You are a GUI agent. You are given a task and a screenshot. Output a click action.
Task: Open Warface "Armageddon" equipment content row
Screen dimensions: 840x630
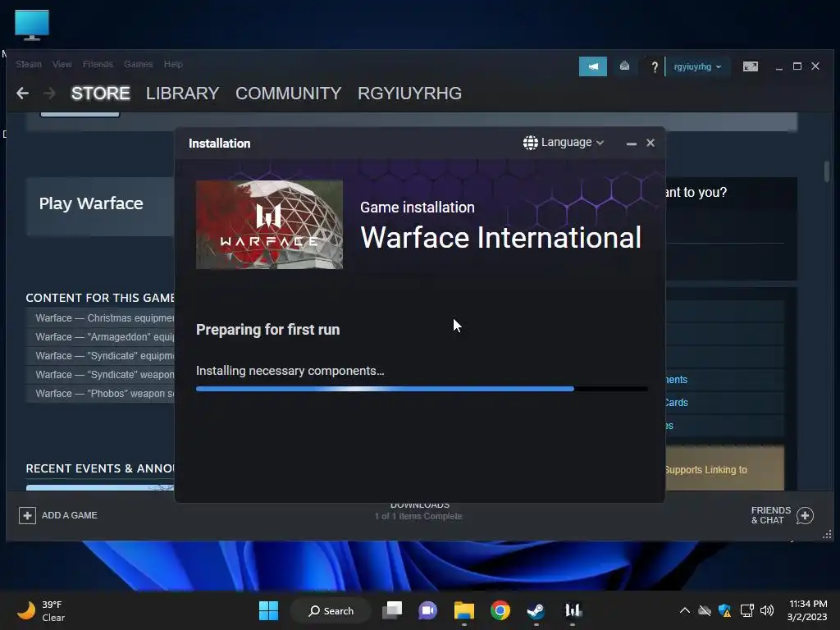pyautogui.click(x=100, y=337)
